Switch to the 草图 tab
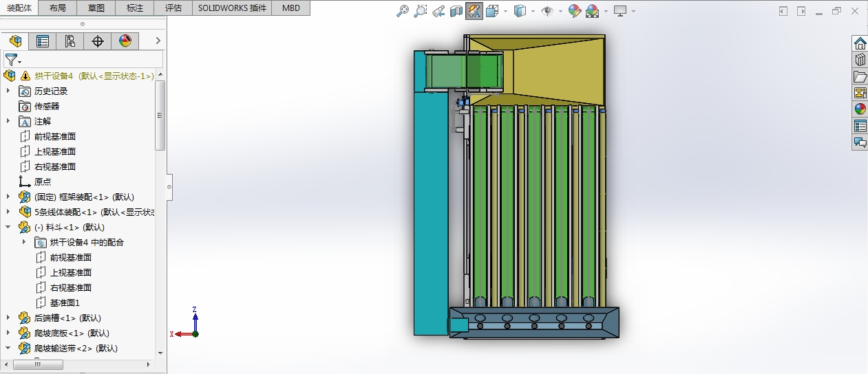 [96, 8]
